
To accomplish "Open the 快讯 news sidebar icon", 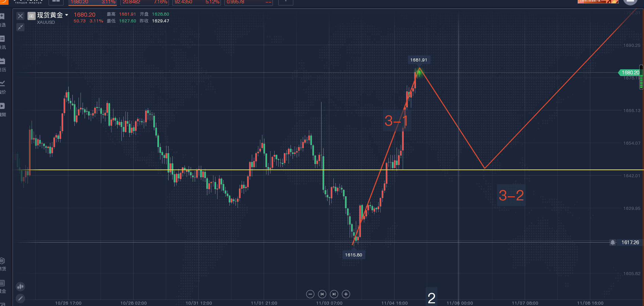I will [2, 42].
